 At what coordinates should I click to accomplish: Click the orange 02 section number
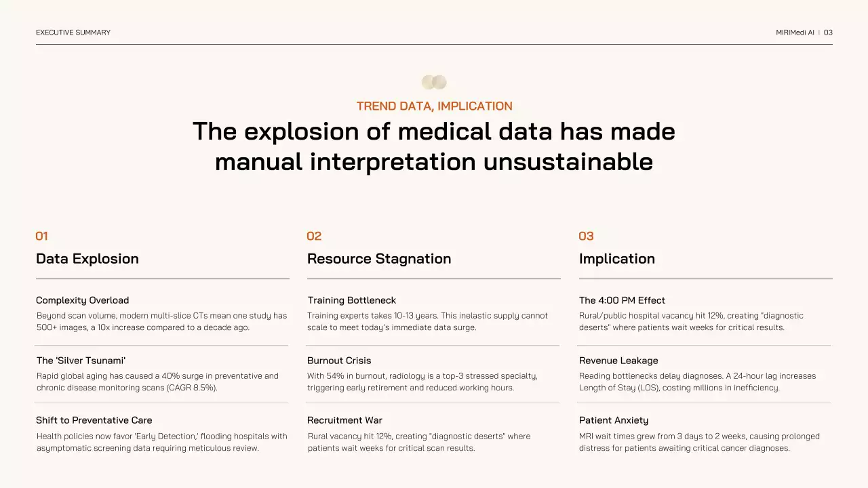pos(314,237)
